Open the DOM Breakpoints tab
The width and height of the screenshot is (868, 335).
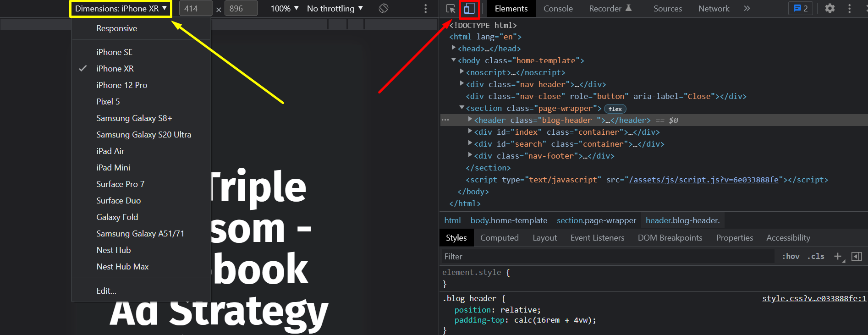(670, 238)
